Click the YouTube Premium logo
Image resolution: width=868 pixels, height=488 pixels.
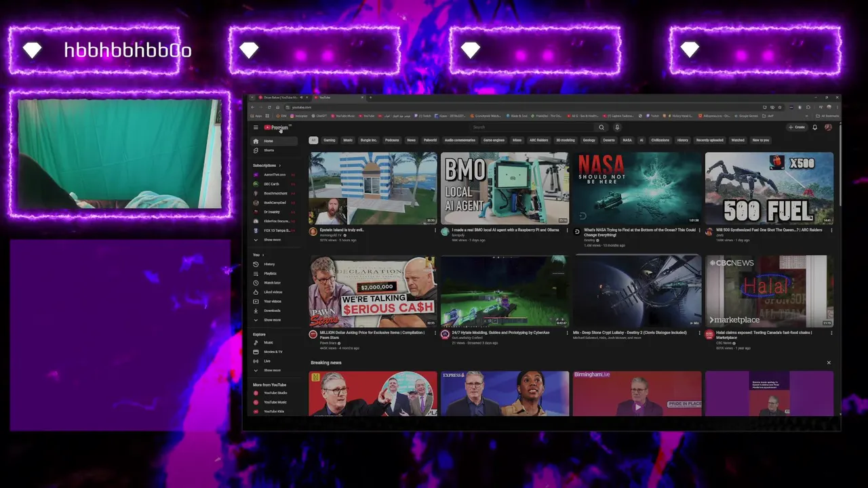(277, 127)
